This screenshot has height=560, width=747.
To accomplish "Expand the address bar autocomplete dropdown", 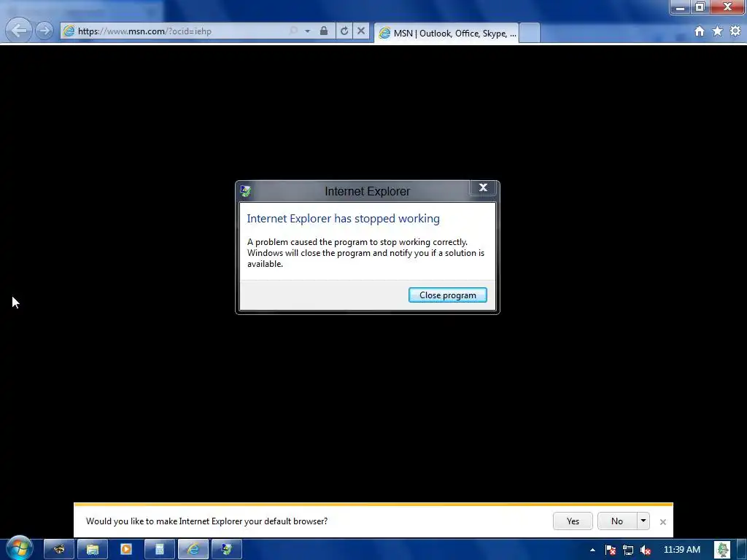I will 308,31.
